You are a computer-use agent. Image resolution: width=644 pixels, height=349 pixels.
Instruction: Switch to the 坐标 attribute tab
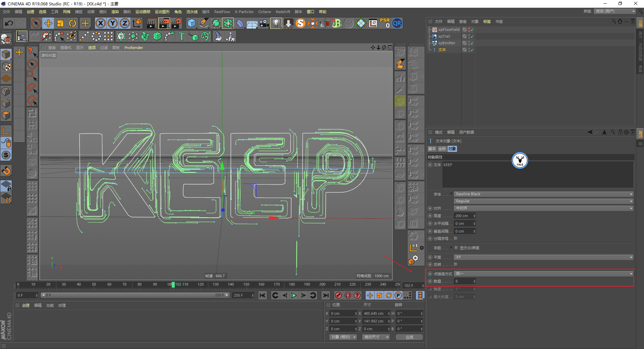pyautogui.click(x=442, y=149)
